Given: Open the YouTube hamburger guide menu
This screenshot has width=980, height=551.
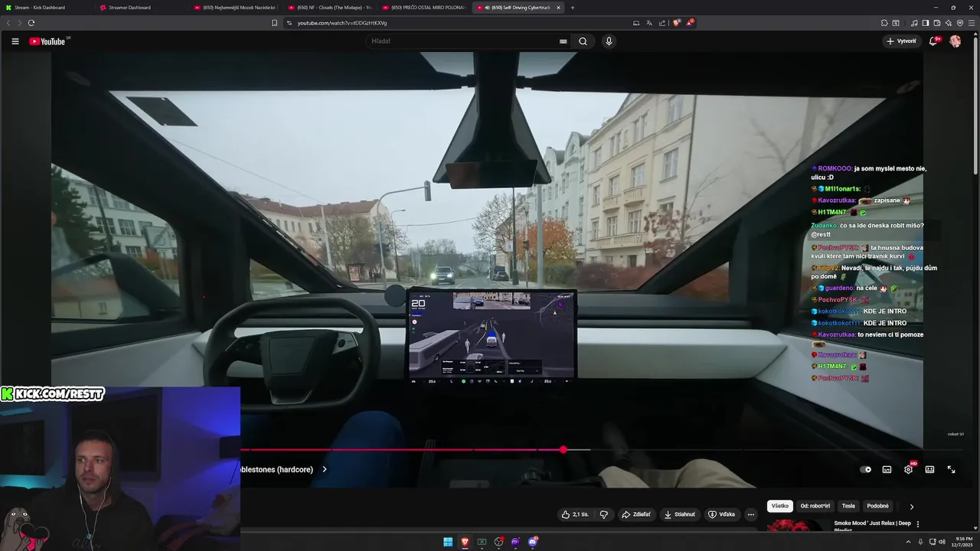Looking at the screenshot, I should click(x=15, y=41).
